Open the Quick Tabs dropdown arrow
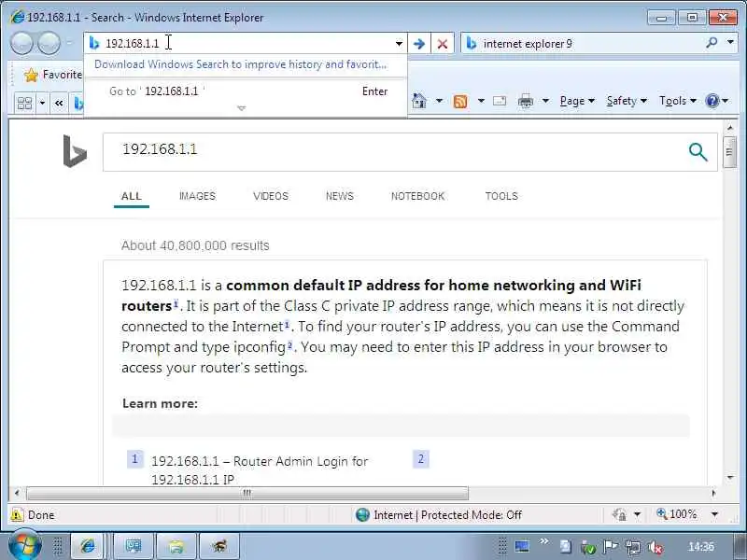Viewport: 747px width, 560px height. 42,103
